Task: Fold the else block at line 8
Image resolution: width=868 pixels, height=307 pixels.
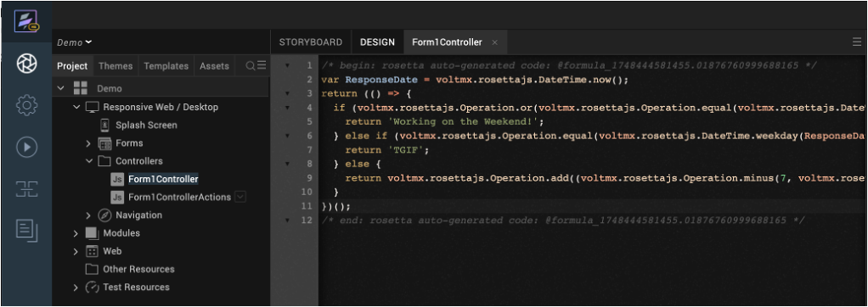Action: (287, 164)
